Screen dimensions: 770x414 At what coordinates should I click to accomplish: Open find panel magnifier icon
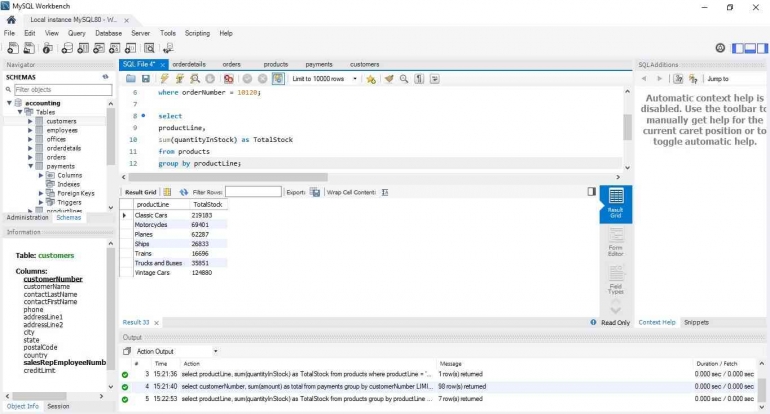(404, 79)
